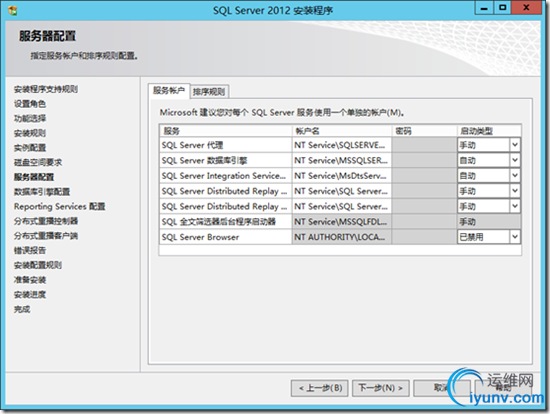The image size is (550, 414).
Task: Switch to the 排序规则 tab
Action: point(209,92)
